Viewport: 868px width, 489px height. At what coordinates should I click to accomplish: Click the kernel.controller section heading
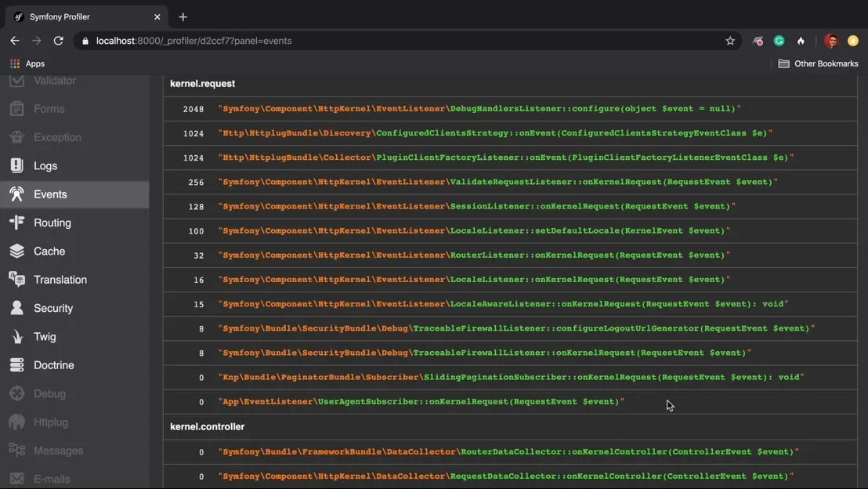coord(207,427)
